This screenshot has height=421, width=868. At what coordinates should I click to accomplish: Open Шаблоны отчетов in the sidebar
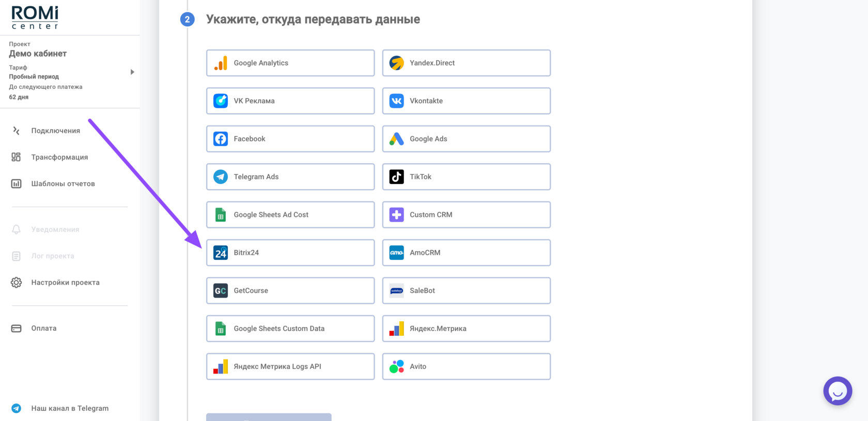click(x=63, y=183)
